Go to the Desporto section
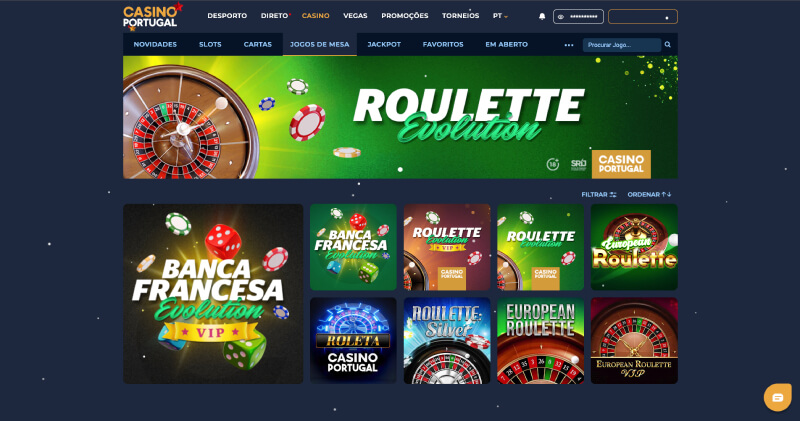The image size is (800, 421). 227,16
